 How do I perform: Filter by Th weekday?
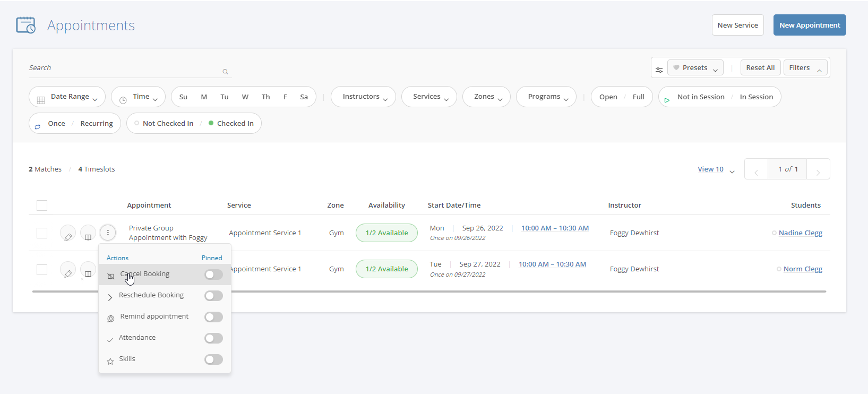pyautogui.click(x=265, y=97)
